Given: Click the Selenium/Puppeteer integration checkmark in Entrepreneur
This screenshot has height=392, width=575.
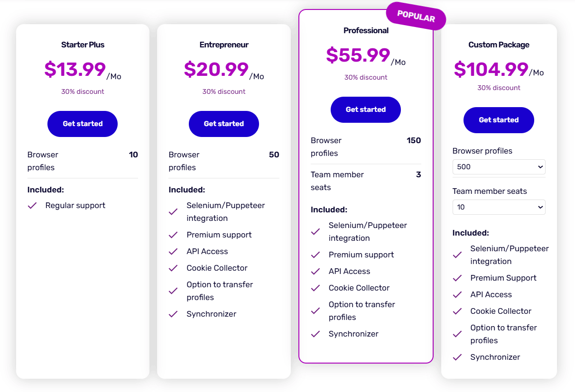Looking at the screenshot, I should pyautogui.click(x=173, y=211).
